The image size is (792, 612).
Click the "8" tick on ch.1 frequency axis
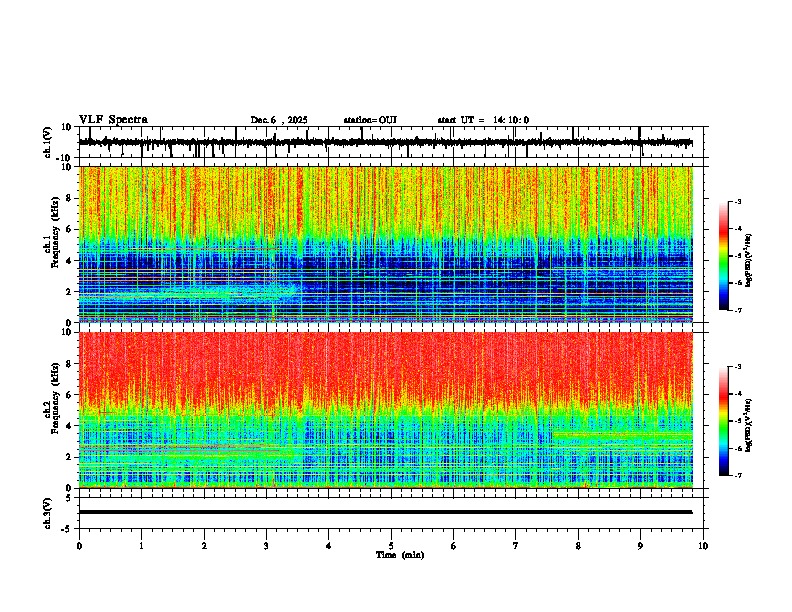point(70,198)
